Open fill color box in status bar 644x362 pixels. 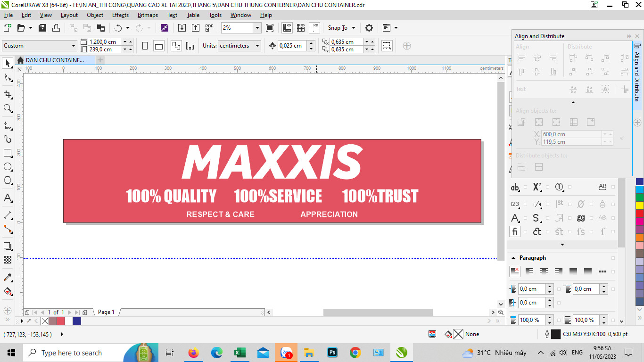(458, 334)
